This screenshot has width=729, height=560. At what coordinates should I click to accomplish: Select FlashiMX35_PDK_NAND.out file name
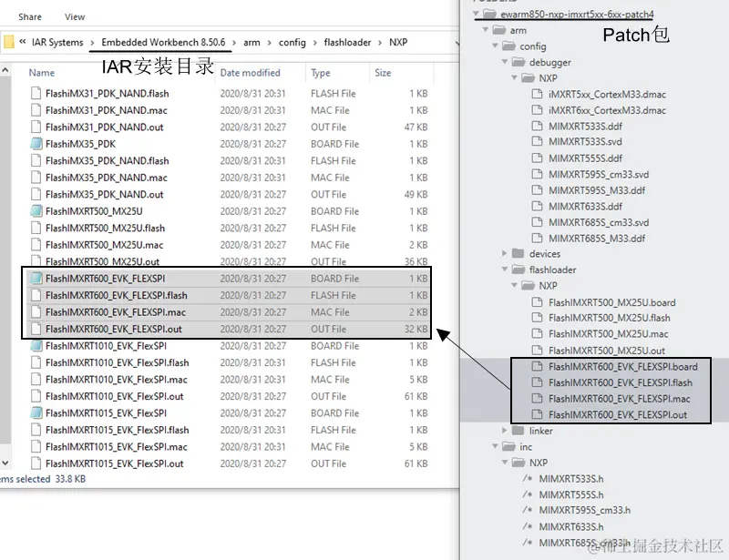[x=104, y=194]
